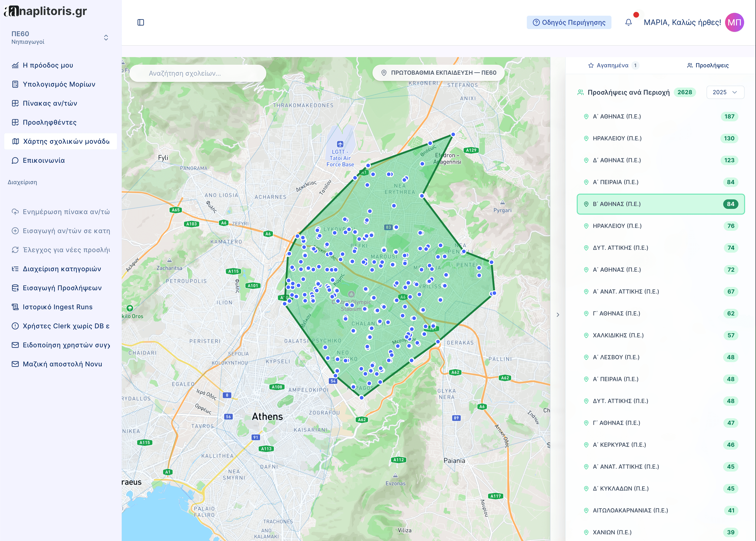Image resolution: width=756 pixels, height=541 pixels.
Task: Select the Α΄ ΑΘΗΝΑΣ row with 72
Action: pyautogui.click(x=661, y=270)
